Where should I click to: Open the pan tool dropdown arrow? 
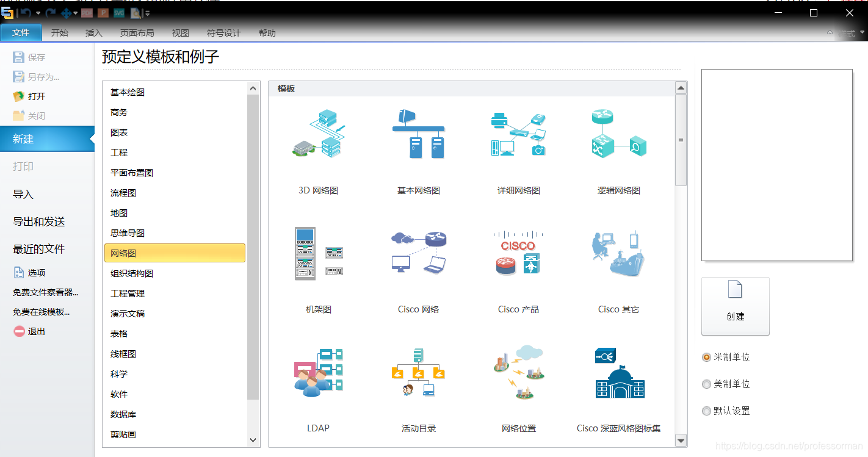click(76, 13)
